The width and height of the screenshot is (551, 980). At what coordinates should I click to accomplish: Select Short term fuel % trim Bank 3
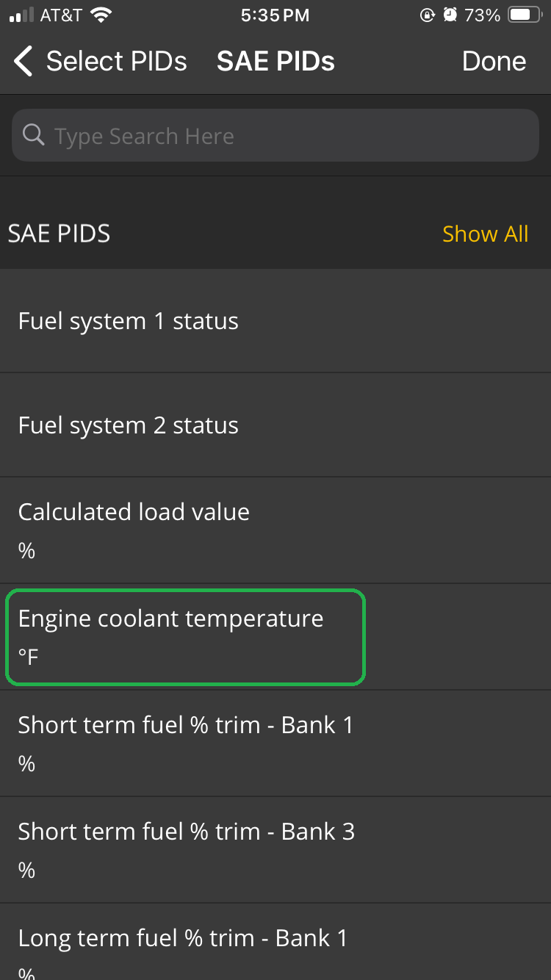point(275,849)
